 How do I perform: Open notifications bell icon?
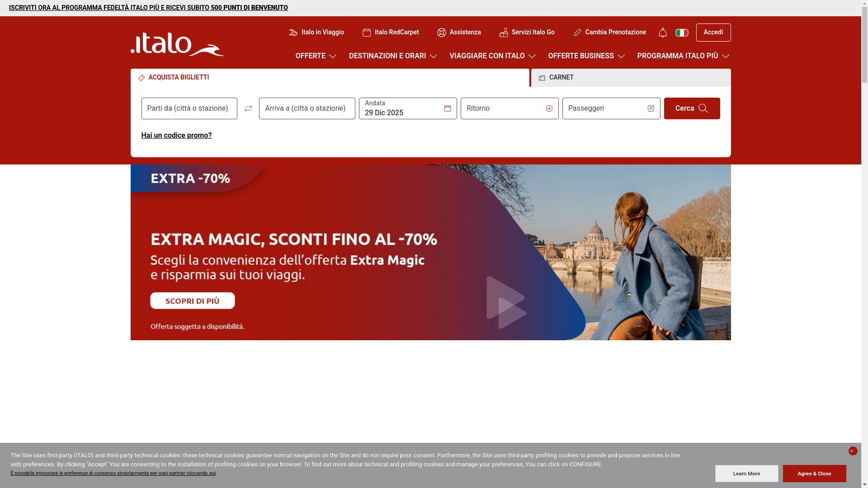point(663,33)
